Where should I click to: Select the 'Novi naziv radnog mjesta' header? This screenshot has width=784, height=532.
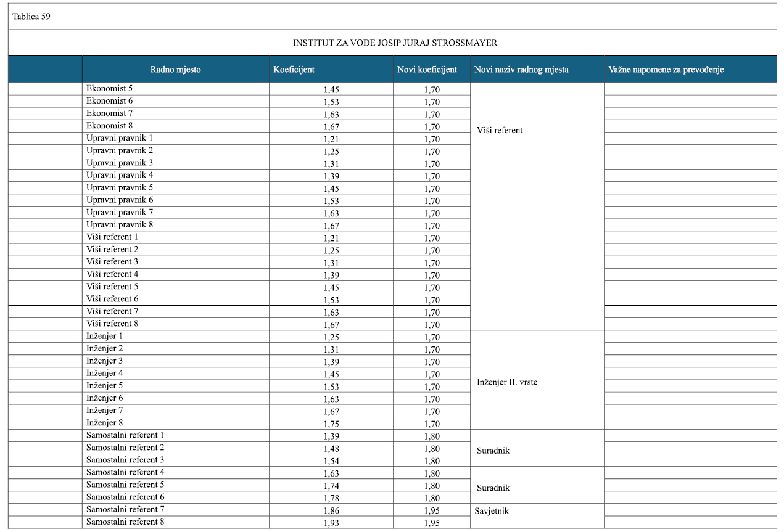click(x=521, y=70)
